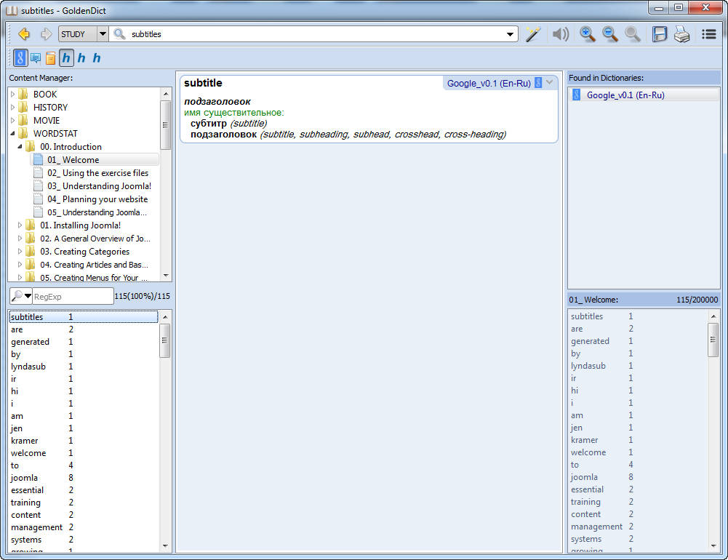Select the 02. A General Overview folder
728x560 pixels.
click(x=95, y=239)
